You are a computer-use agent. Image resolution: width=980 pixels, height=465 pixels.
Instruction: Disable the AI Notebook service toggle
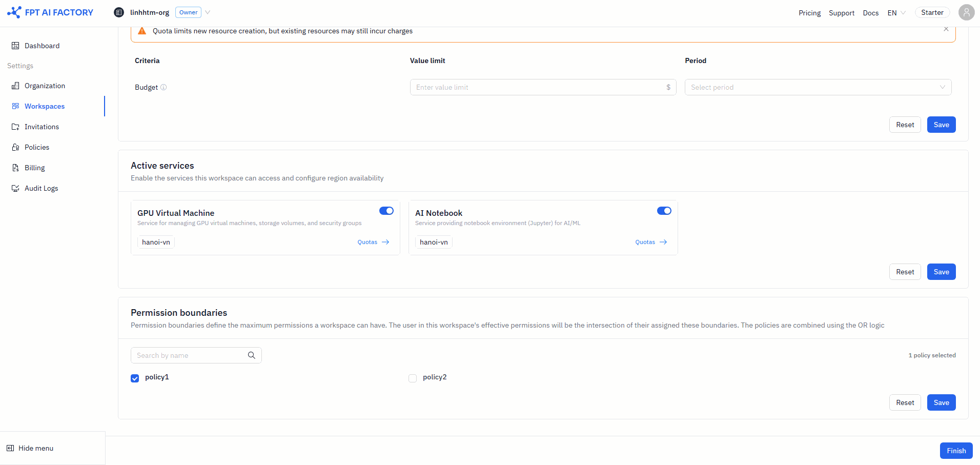[664, 211]
